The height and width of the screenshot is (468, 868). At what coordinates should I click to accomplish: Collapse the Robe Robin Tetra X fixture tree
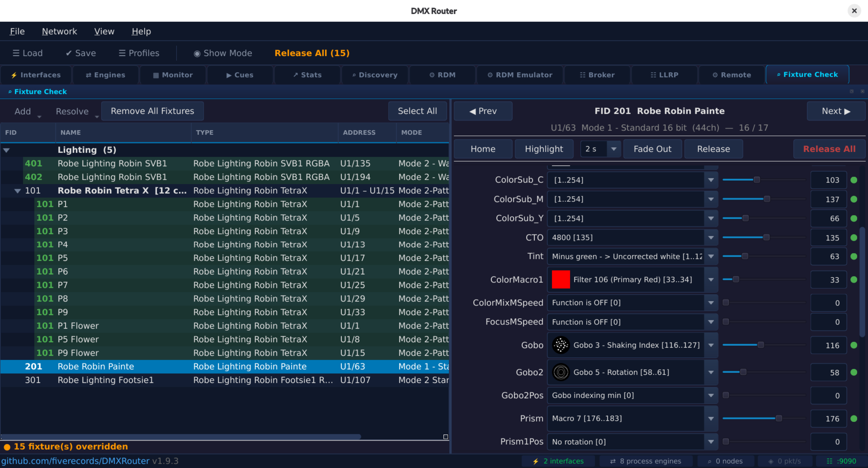[18, 191]
